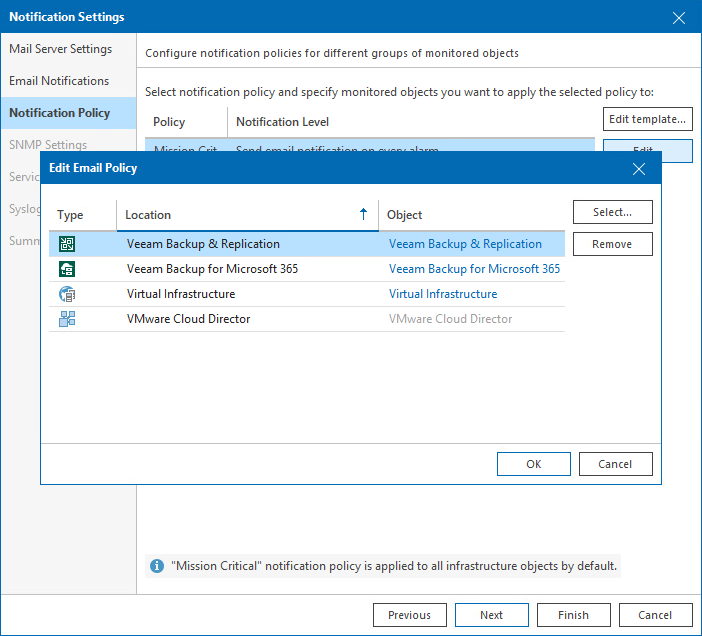Click Finish in Notification Settings
Viewport: 702px width, 636px height.
(574, 615)
